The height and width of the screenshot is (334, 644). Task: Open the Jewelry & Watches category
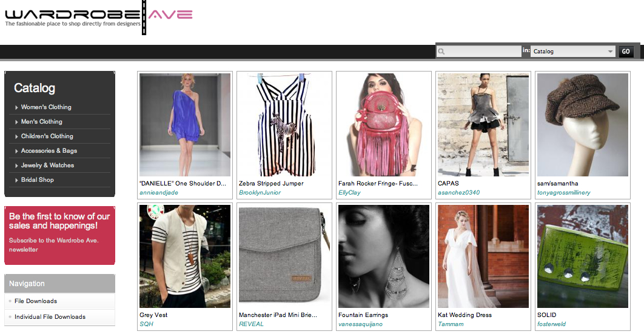point(47,165)
